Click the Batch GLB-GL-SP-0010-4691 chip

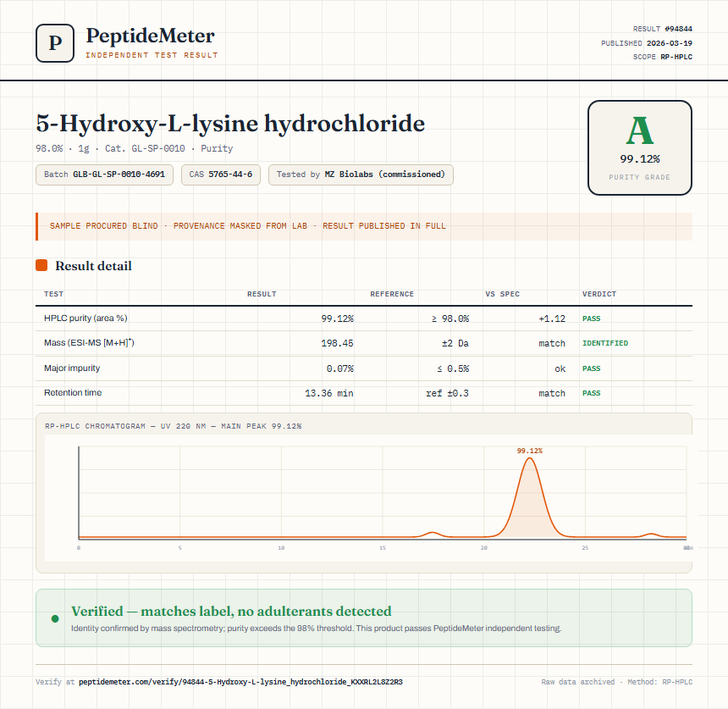[104, 174]
